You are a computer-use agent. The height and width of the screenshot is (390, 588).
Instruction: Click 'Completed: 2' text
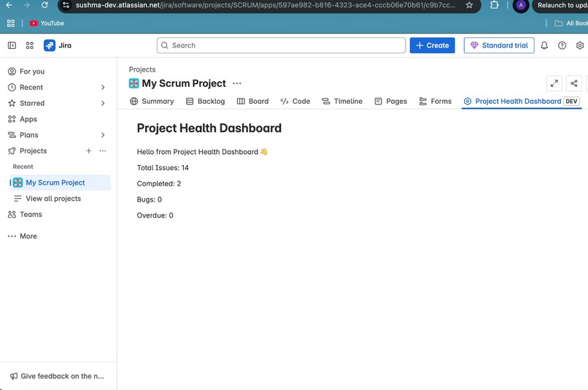coord(159,183)
